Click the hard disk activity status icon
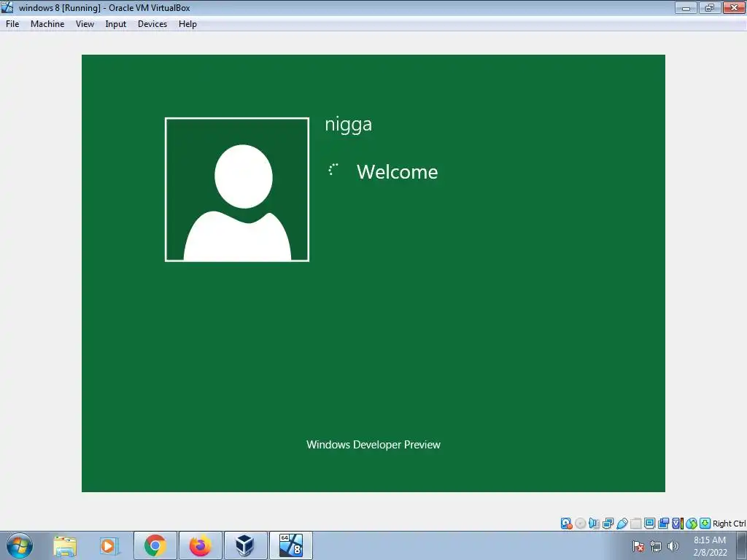 click(x=566, y=524)
